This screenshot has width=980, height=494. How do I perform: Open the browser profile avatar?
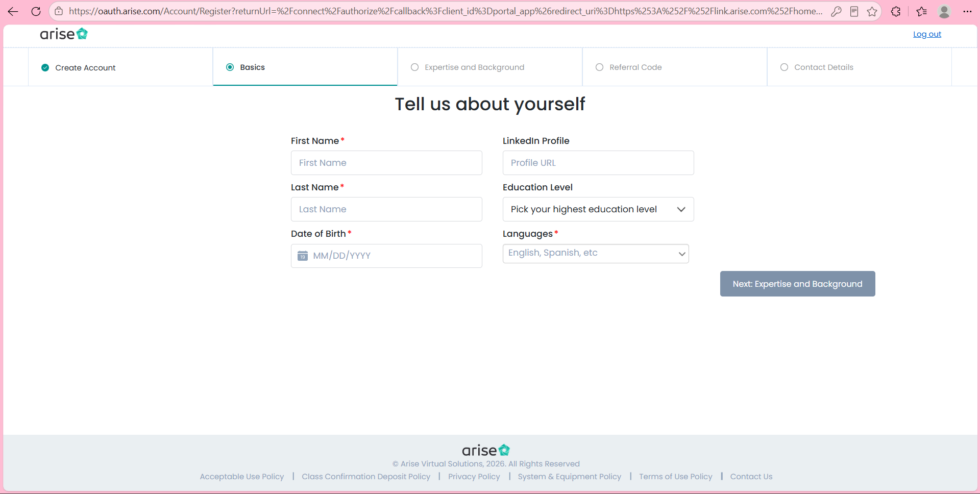pos(944,11)
